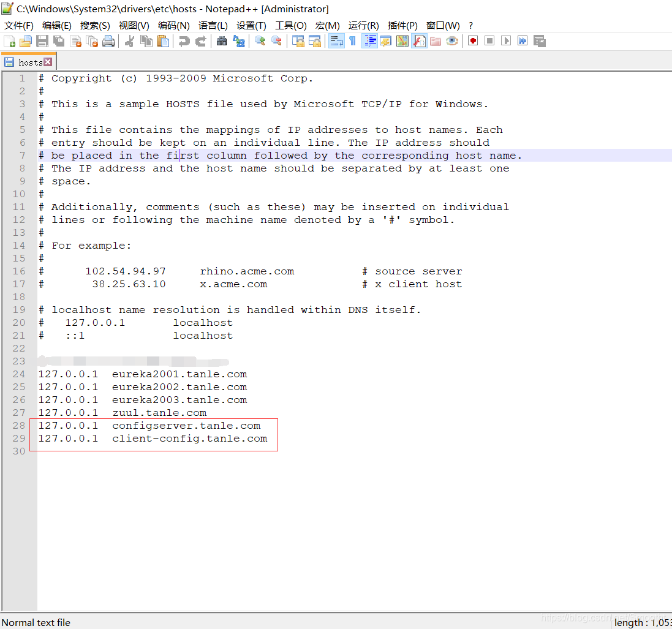
Task: Click the Monitoring eye icon
Action: coord(451,41)
